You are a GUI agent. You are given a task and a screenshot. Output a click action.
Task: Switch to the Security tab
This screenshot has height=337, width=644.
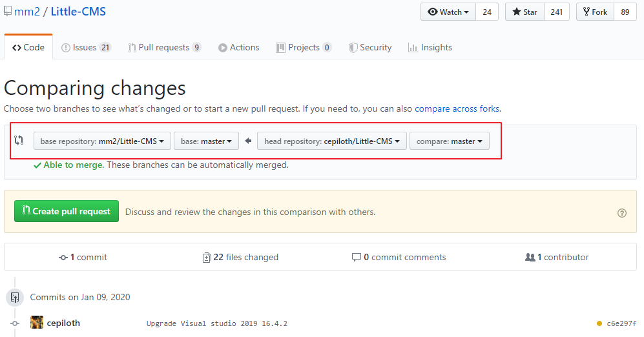click(370, 47)
